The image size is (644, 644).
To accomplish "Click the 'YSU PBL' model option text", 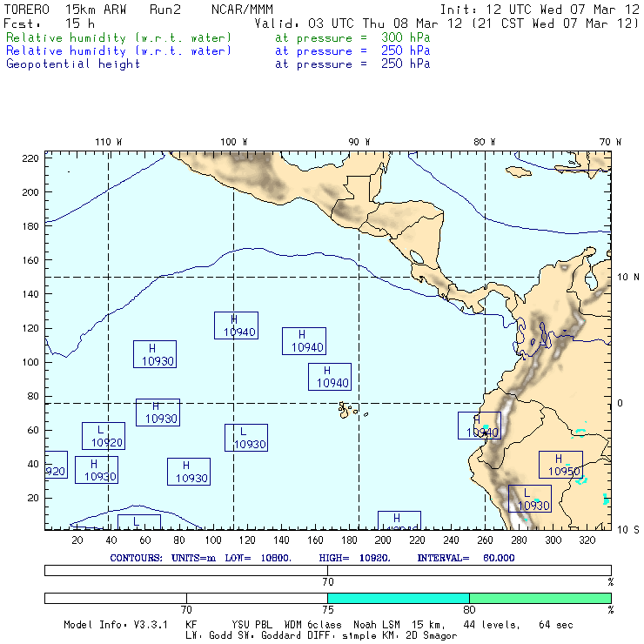I will (252, 625).
